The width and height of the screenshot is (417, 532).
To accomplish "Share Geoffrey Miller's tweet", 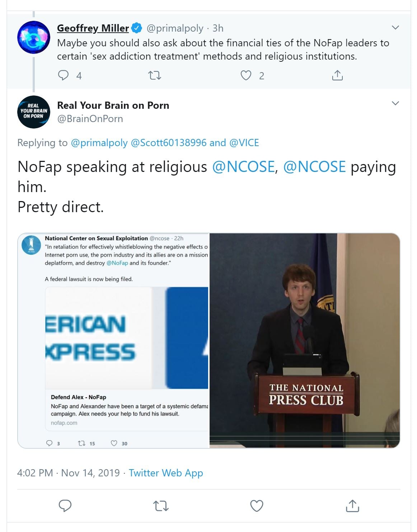I will coord(337,75).
